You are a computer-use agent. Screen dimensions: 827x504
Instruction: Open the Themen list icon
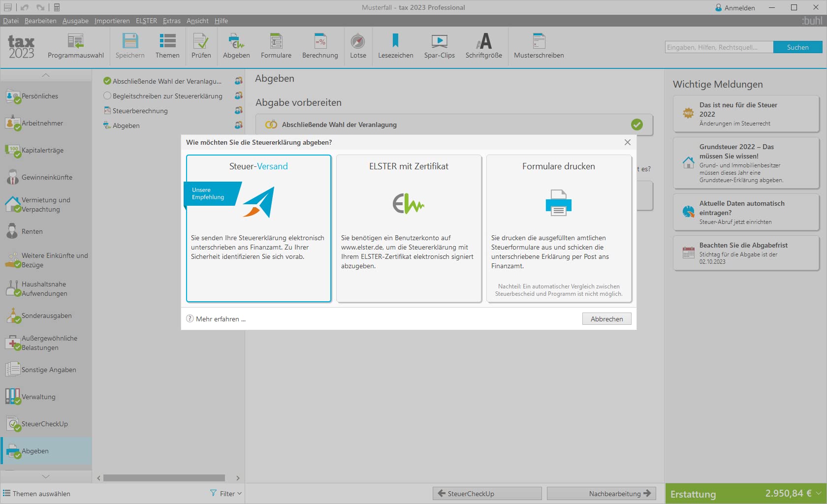167,41
